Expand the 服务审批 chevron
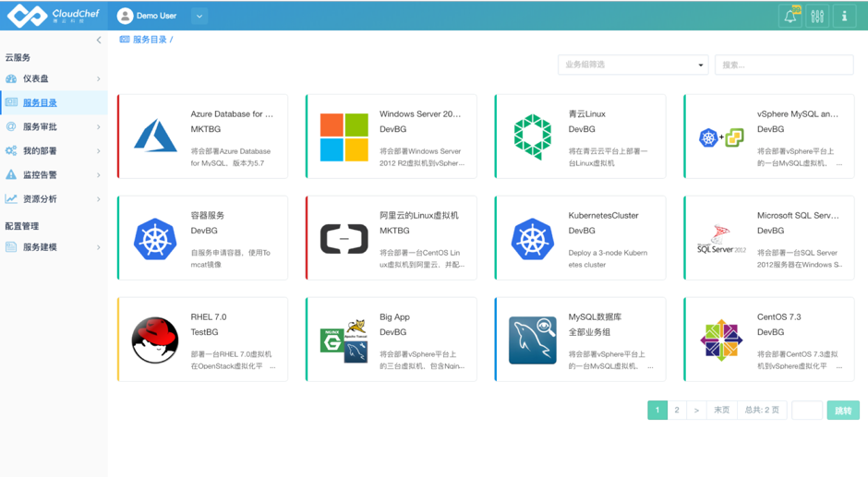Image resolution: width=868 pixels, height=477 pixels. (x=99, y=127)
